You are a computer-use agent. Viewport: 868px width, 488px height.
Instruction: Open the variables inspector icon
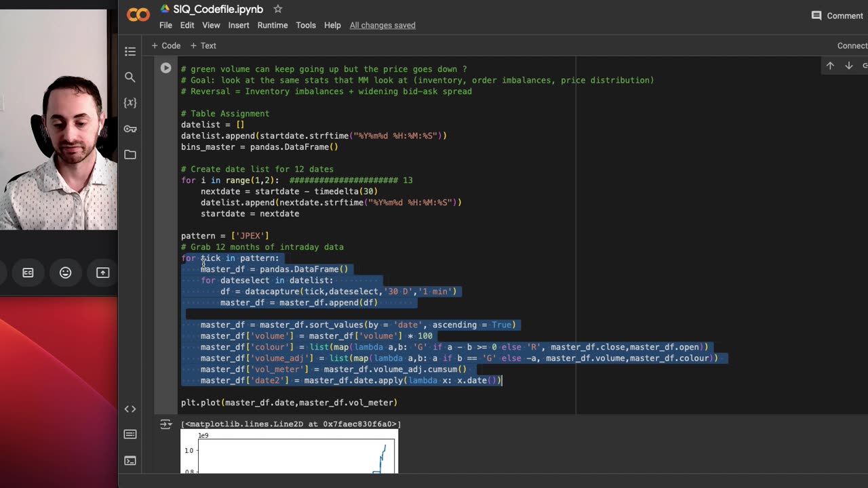click(x=130, y=102)
